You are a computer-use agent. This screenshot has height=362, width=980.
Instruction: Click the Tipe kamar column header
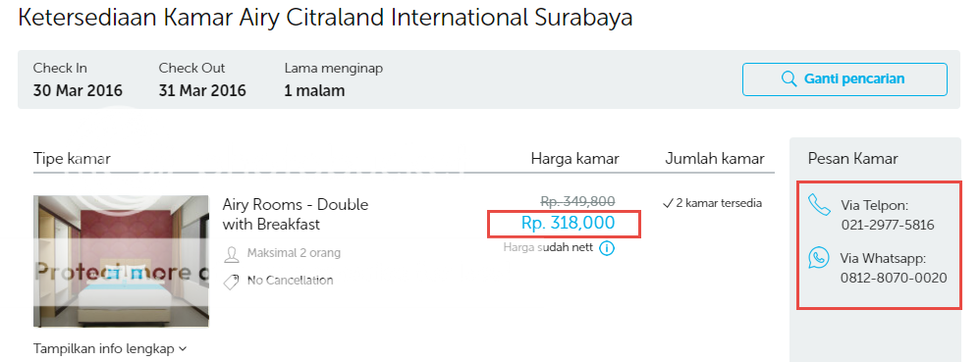pyautogui.click(x=72, y=159)
